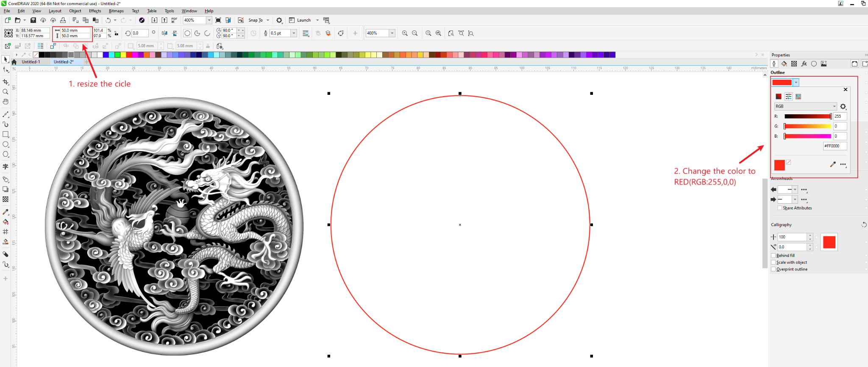Open more color options ellipsis
Image resolution: width=868 pixels, height=367 pixels.
click(843, 165)
